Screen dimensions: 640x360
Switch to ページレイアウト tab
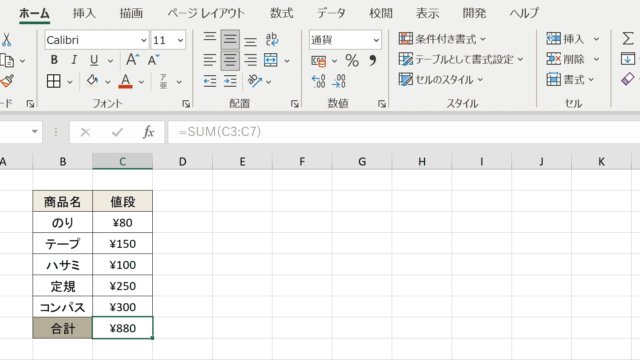(206, 13)
